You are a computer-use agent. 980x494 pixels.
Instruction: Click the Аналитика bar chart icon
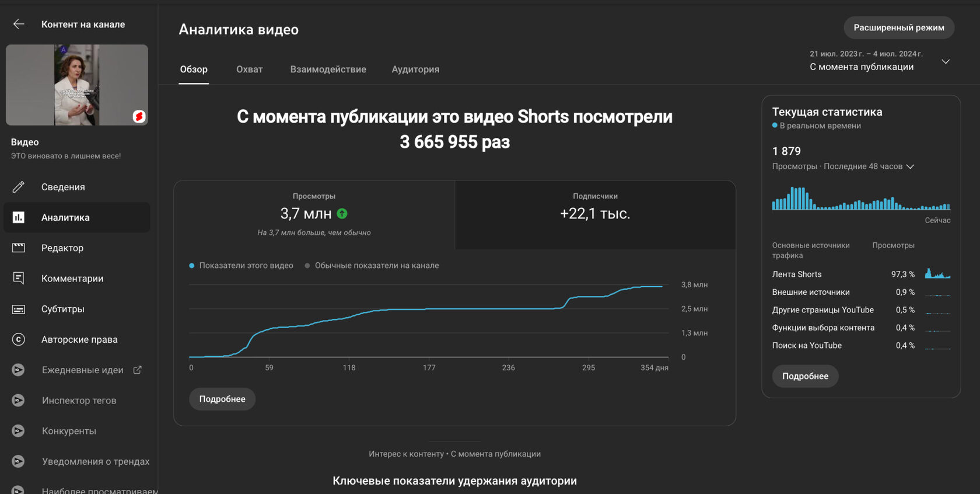pos(19,217)
